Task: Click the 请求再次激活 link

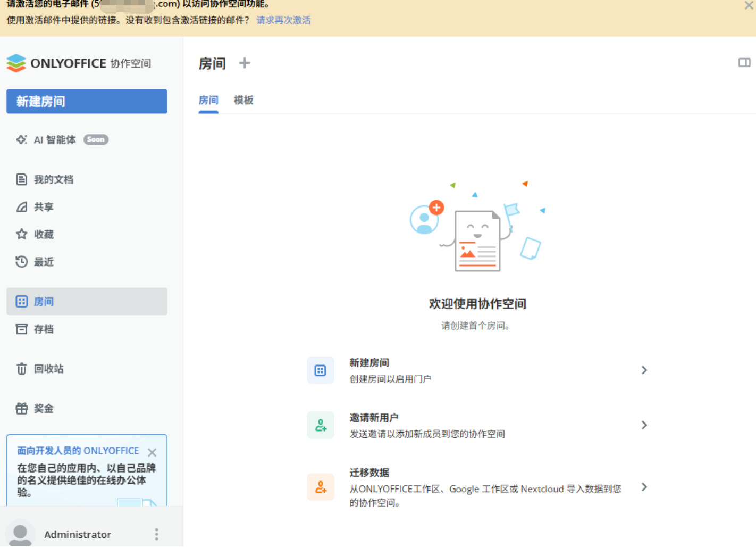Action: [283, 20]
